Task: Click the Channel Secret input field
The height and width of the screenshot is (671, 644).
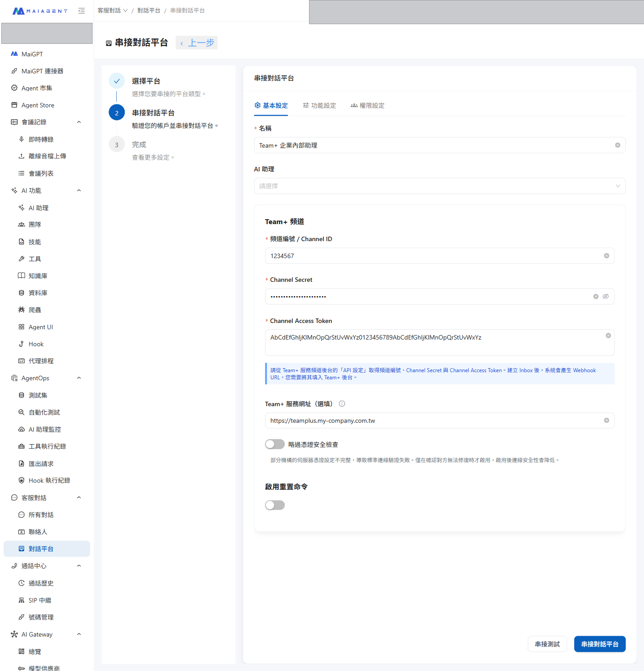Action: coord(440,297)
